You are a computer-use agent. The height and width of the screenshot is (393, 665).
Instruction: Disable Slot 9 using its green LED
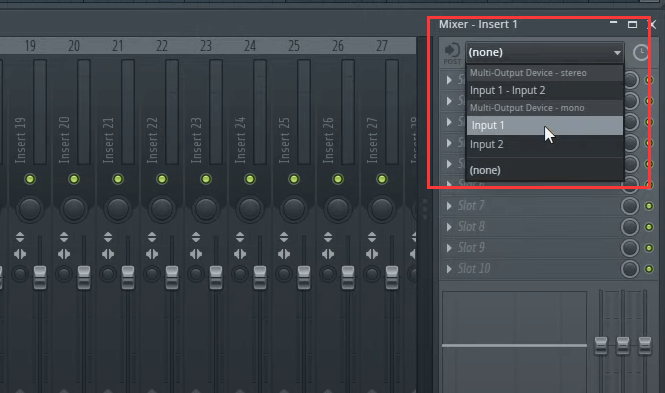(x=649, y=248)
